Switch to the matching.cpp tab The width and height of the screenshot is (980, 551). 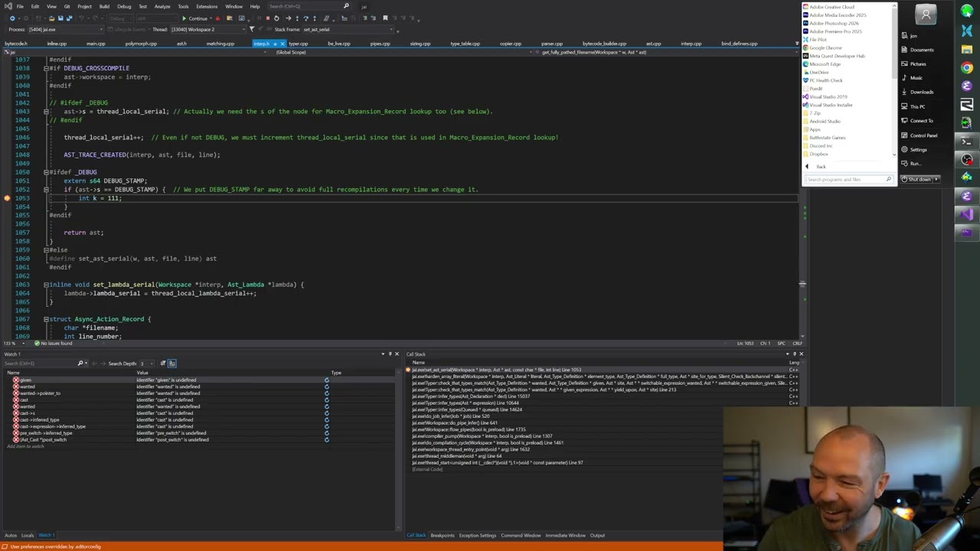pyautogui.click(x=220, y=44)
